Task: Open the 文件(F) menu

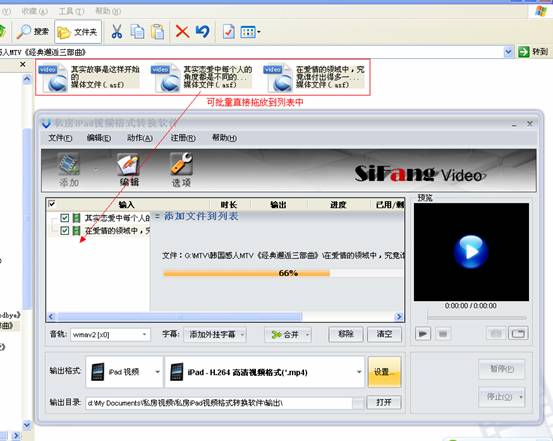Action: (60, 138)
